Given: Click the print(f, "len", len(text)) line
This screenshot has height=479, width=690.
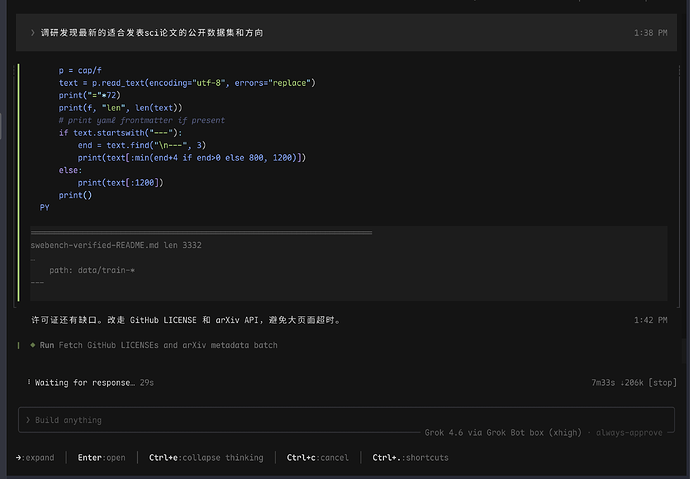Looking at the screenshot, I should pos(120,108).
